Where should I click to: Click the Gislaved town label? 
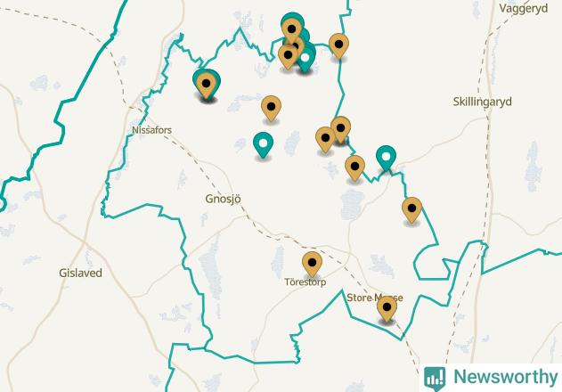(x=81, y=273)
